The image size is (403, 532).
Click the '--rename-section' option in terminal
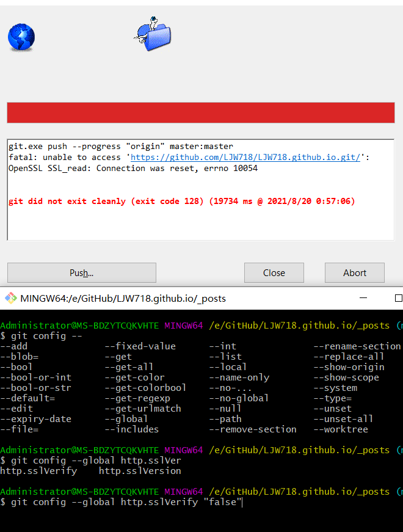pyautogui.click(x=357, y=346)
